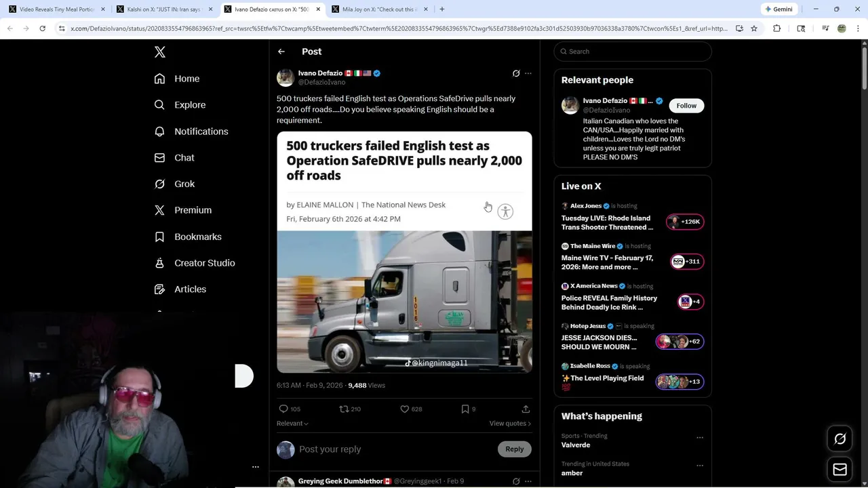The width and height of the screenshot is (868, 488).
Task: Click the repost icon with 210 reposts
Action: coord(344,409)
